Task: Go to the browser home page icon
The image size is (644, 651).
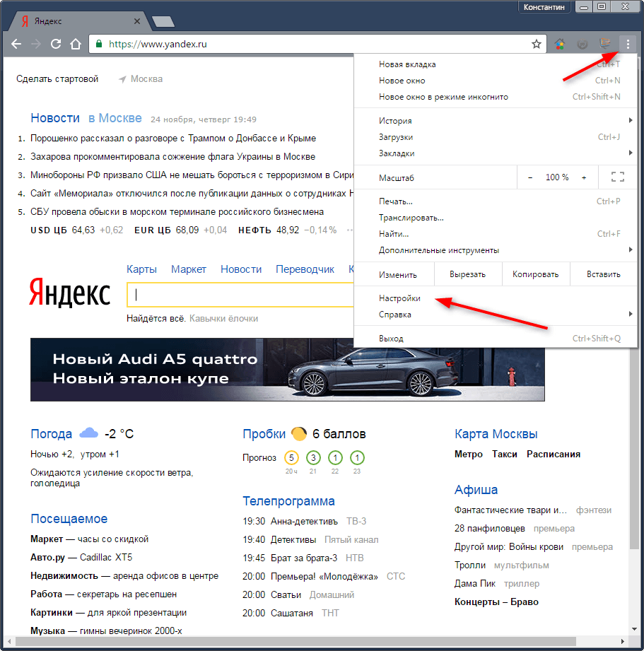Action: pyautogui.click(x=76, y=44)
